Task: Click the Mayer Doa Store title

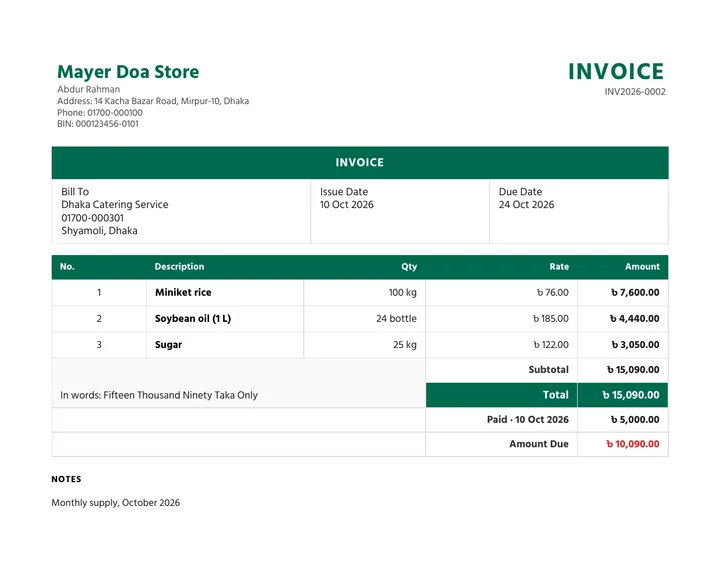Action: click(128, 72)
